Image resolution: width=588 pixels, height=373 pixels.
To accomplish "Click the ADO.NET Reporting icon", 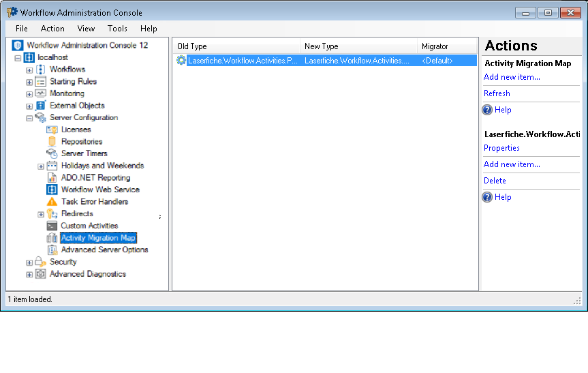I will [52, 178].
